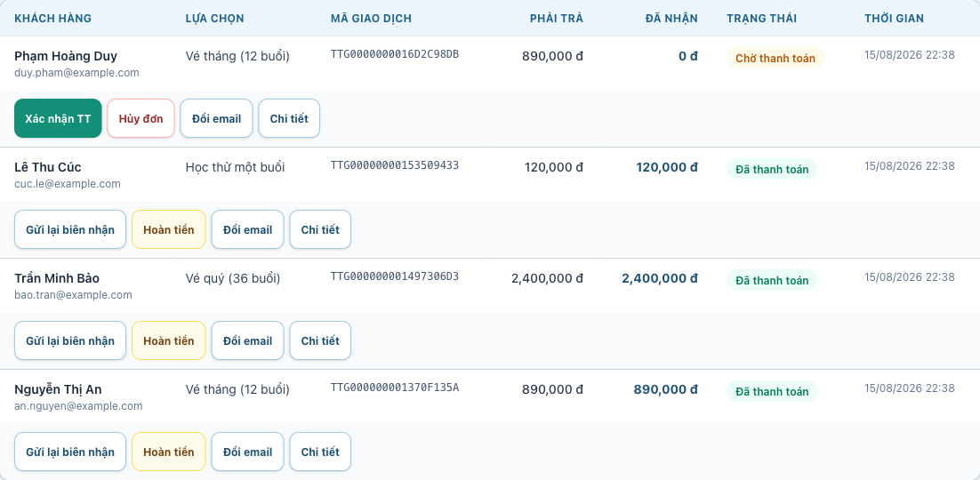Screen dimensions: 980x480
Task: Select customer name Phạm Hoàng Duy
Action: (x=66, y=56)
